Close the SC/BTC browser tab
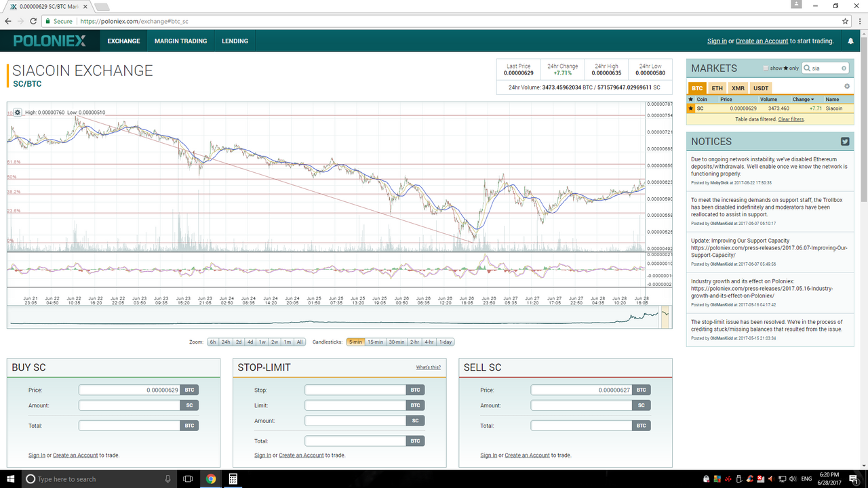868x488 pixels. pos(85,6)
